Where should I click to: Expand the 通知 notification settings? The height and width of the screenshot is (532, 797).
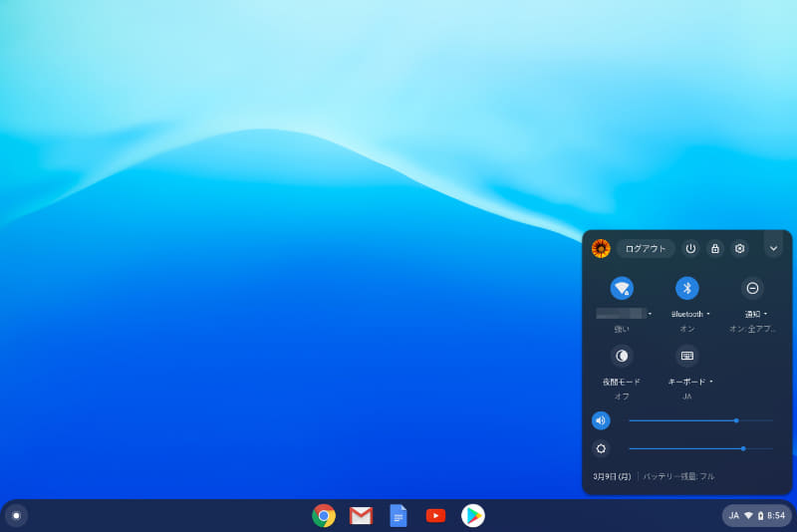tap(765, 314)
